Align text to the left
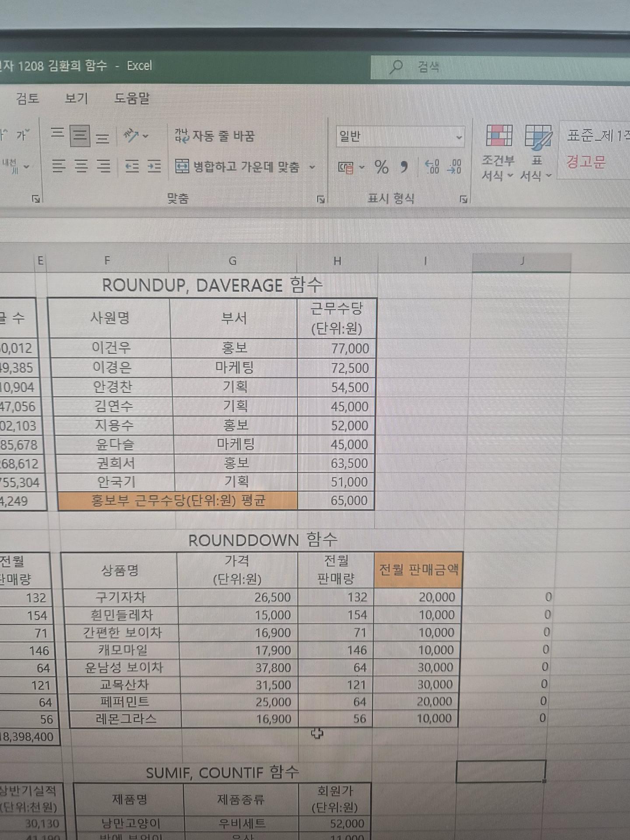630x840 pixels. (x=59, y=167)
